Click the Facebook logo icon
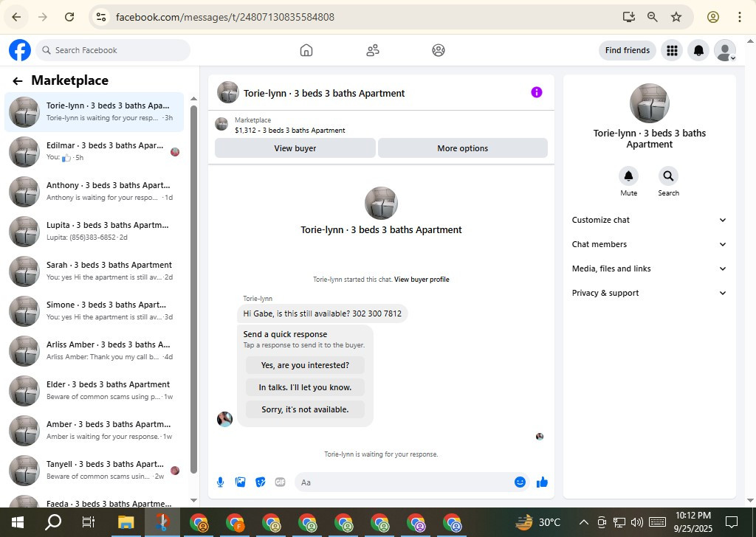The height and width of the screenshot is (537, 756). (20, 50)
